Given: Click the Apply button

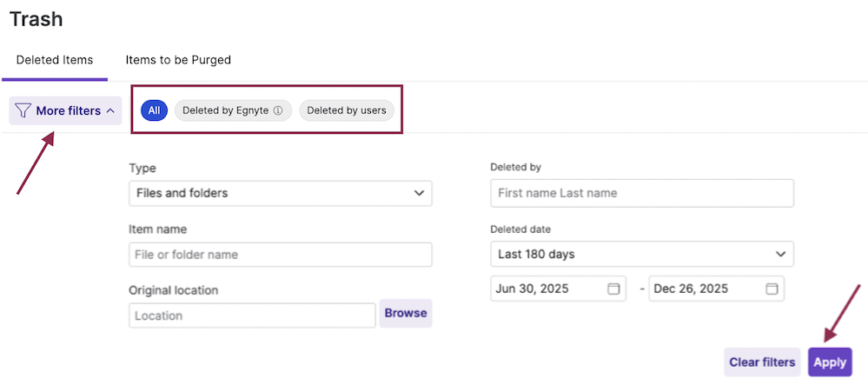Looking at the screenshot, I should tap(830, 362).
